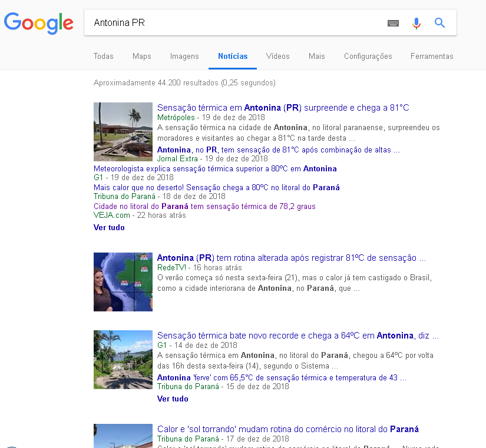Click the blue search magnifier button
Viewport: 486px width, 448px height.
coord(439,22)
